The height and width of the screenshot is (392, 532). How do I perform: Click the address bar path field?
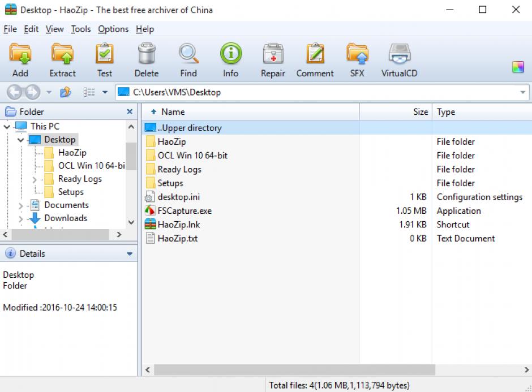tap(322, 92)
